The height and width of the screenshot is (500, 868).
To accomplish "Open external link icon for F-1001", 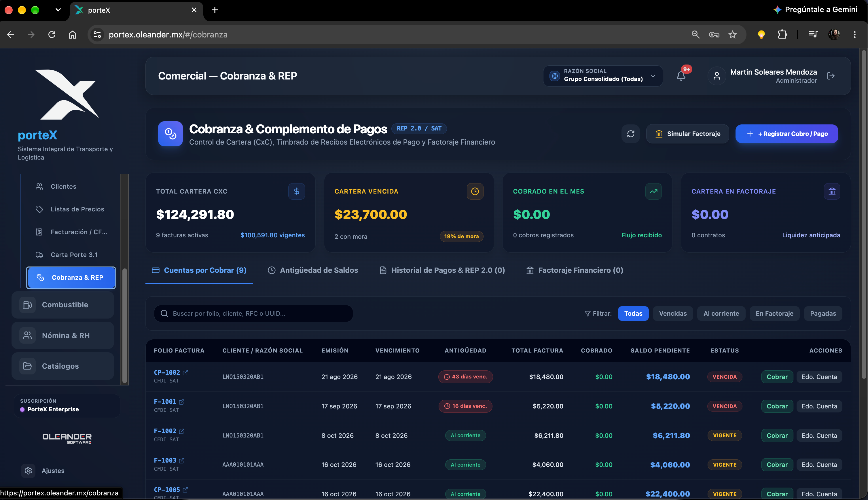I will [x=182, y=401].
